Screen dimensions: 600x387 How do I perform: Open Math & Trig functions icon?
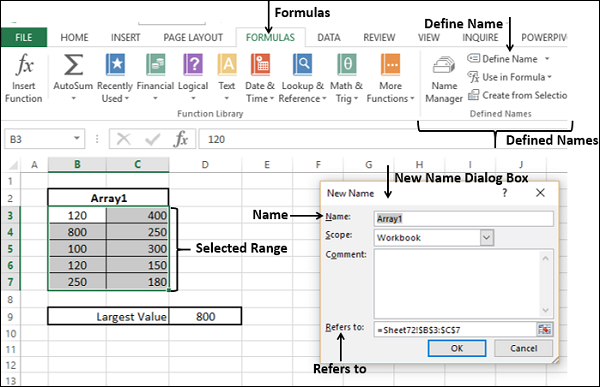coord(346,64)
